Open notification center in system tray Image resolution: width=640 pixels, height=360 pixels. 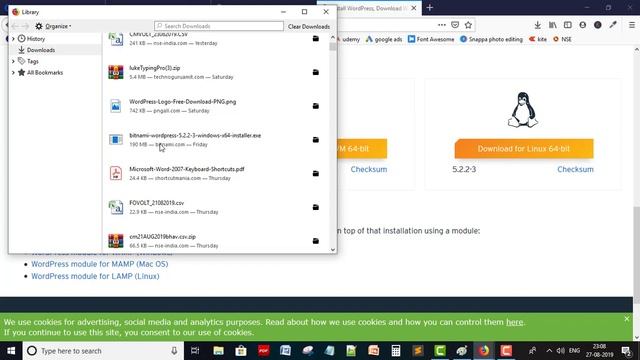tap(626, 351)
